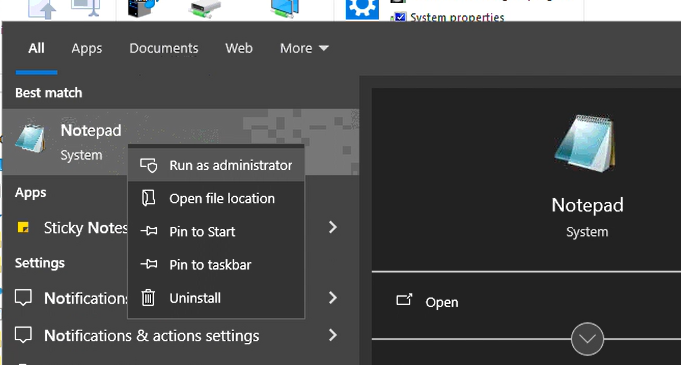Click the pin icon beside Pin to Start
The image size is (681, 365).
149,231
